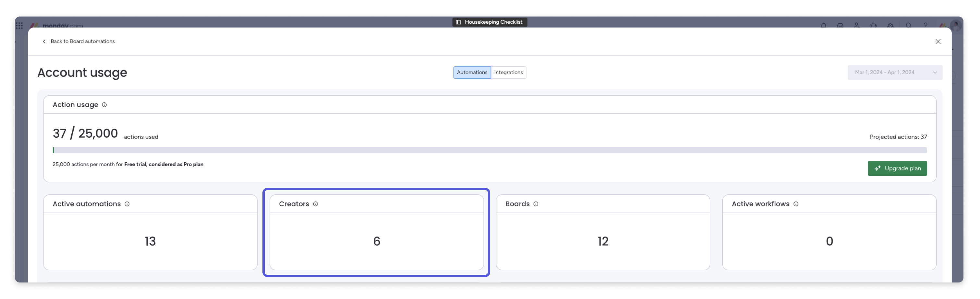Click the info icon next to Action usage

pos(104,105)
